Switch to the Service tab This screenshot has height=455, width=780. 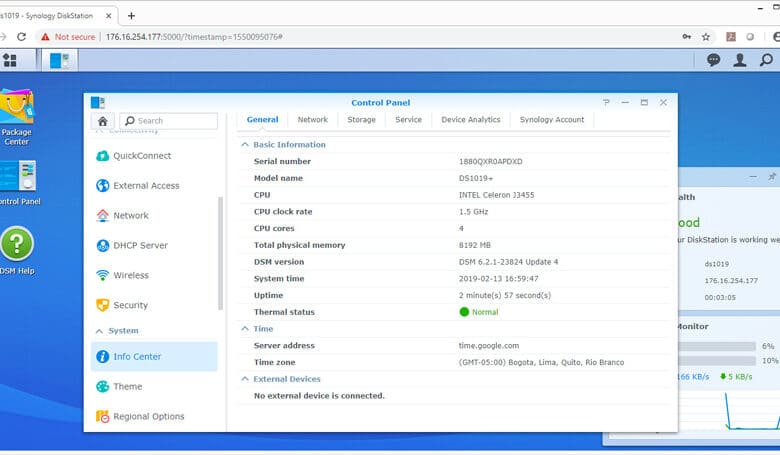(x=408, y=120)
